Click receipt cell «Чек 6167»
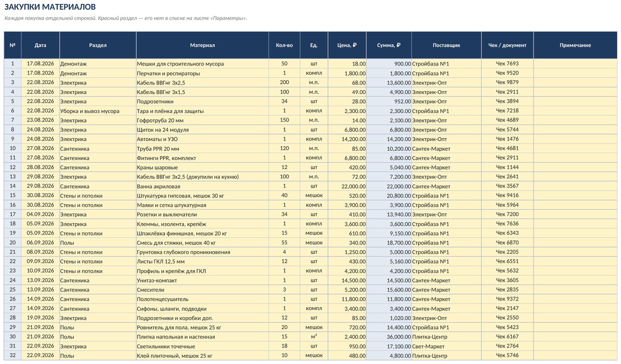The width and height of the screenshot is (621, 364). pyautogui.click(x=507, y=337)
